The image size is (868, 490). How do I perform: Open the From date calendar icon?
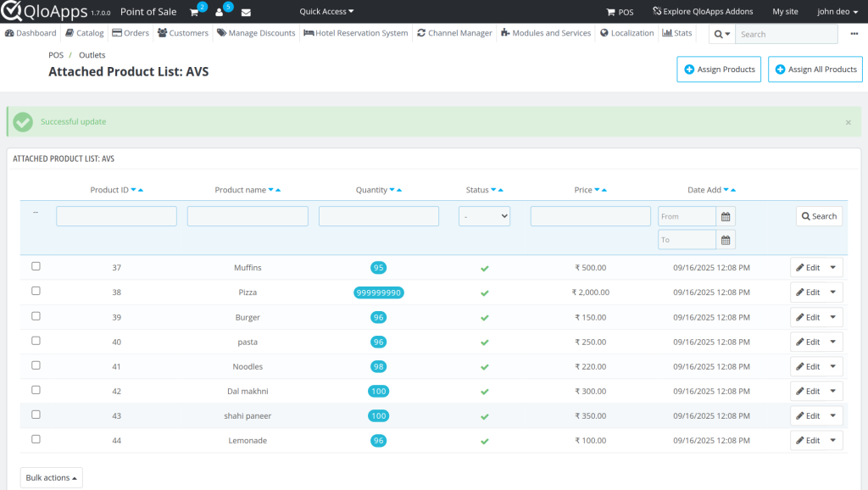[726, 216]
